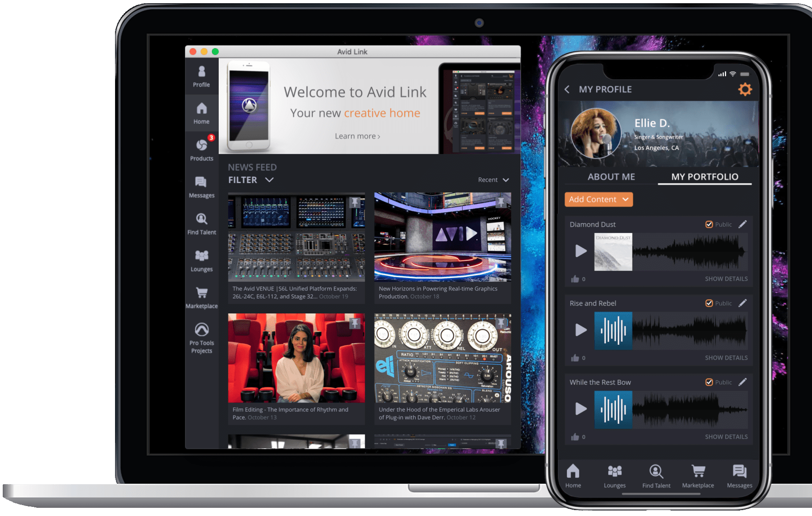Tap Messages in the phone bottom bar

(x=739, y=476)
